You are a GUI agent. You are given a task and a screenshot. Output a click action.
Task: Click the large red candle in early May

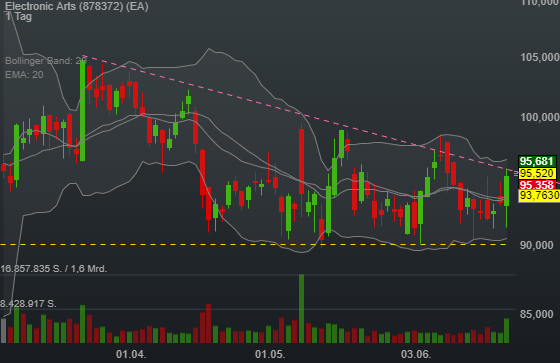coord(301,161)
